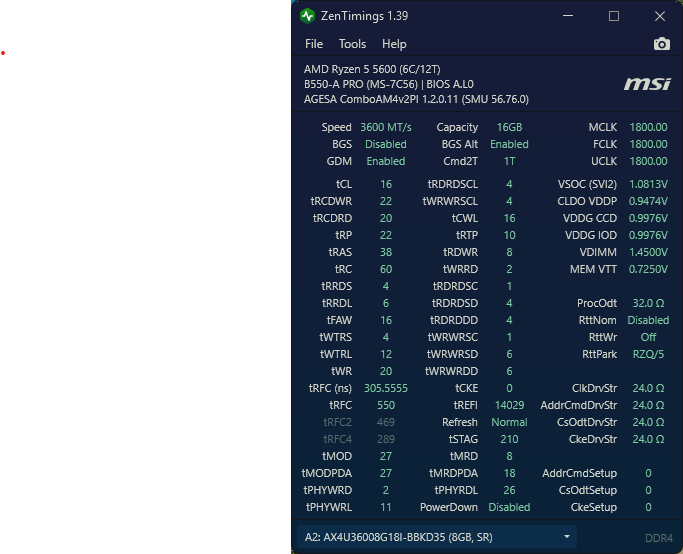Click the GDM Enabled value
The width and height of the screenshot is (683, 554).
[x=385, y=161]
